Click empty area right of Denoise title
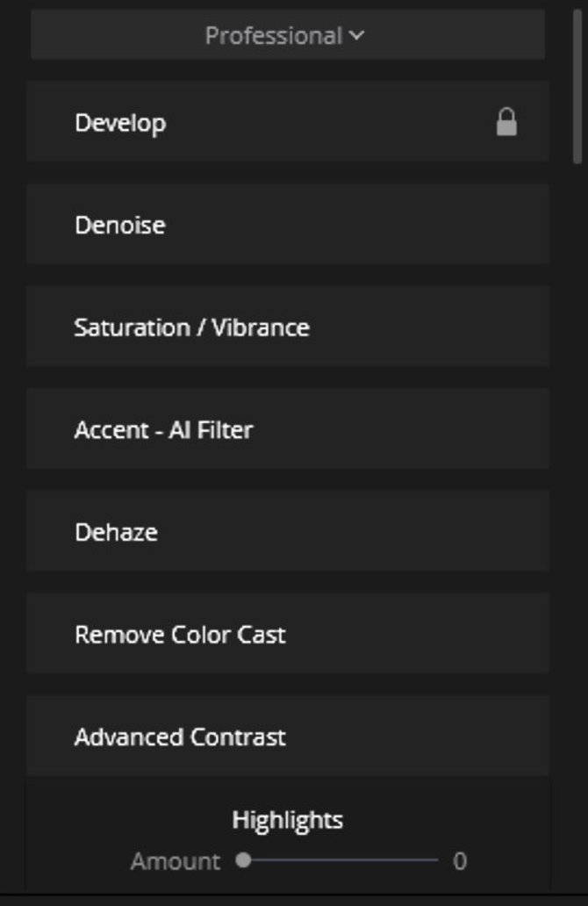 coord(358,224)
